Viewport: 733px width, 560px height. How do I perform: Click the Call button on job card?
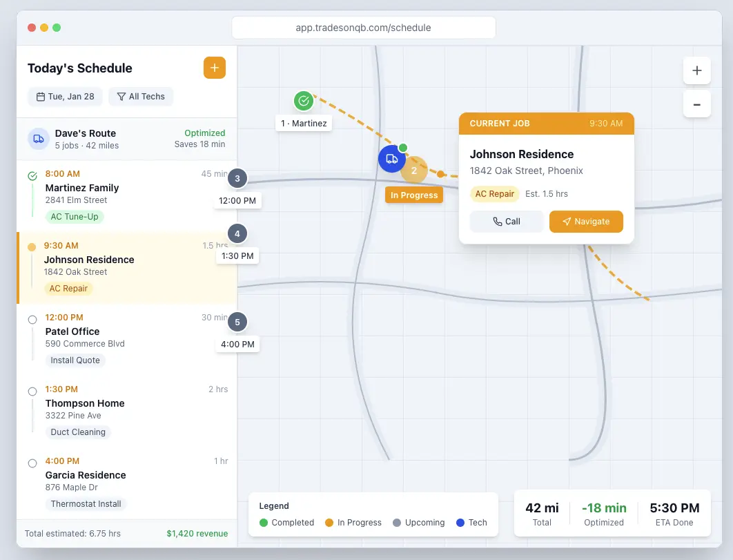click(x=507, y=222)
